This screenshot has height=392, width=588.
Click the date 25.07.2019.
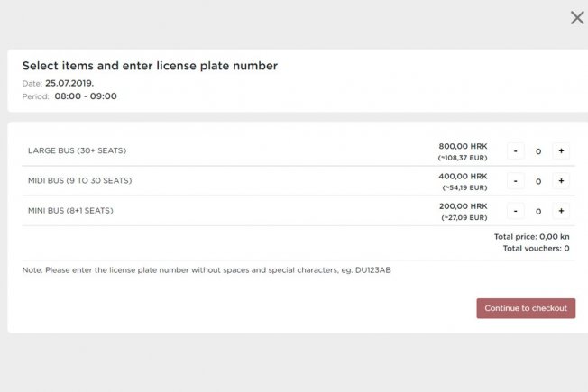(x=69, y=83)
